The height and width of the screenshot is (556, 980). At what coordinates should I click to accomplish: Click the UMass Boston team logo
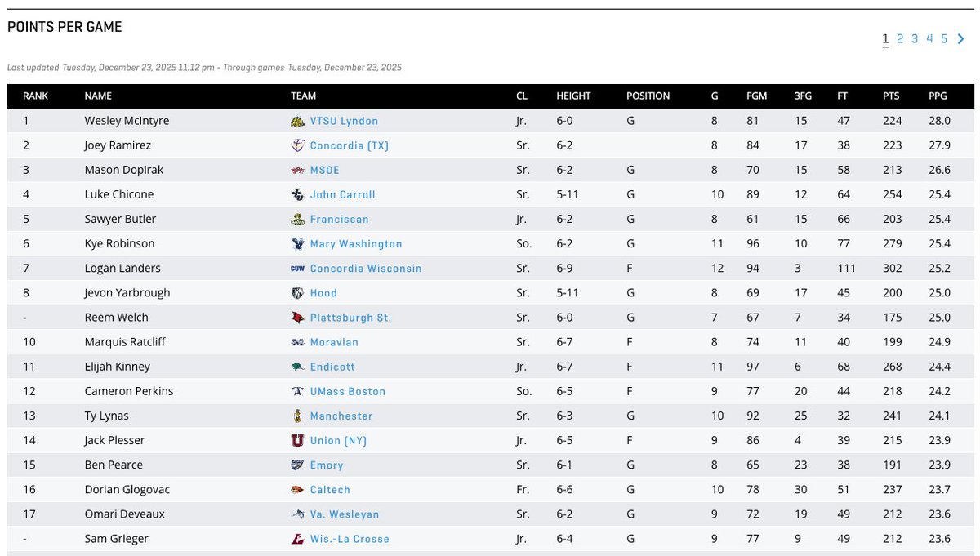[x=297, y=391]
